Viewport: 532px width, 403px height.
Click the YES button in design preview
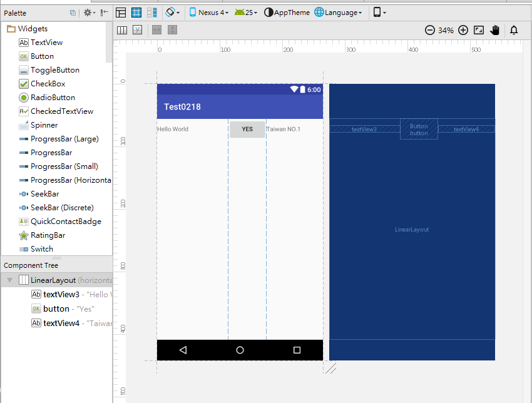coord(247,129)
